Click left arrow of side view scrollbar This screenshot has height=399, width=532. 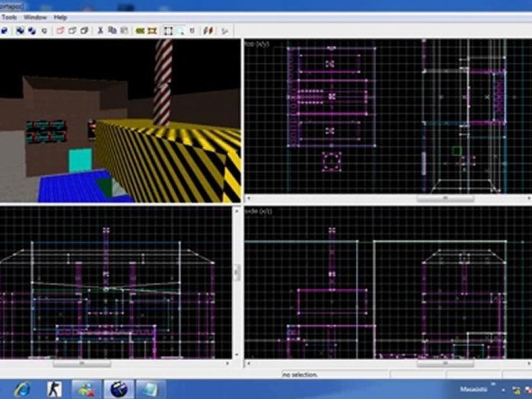pyautogui.click(x=249, y=364)
